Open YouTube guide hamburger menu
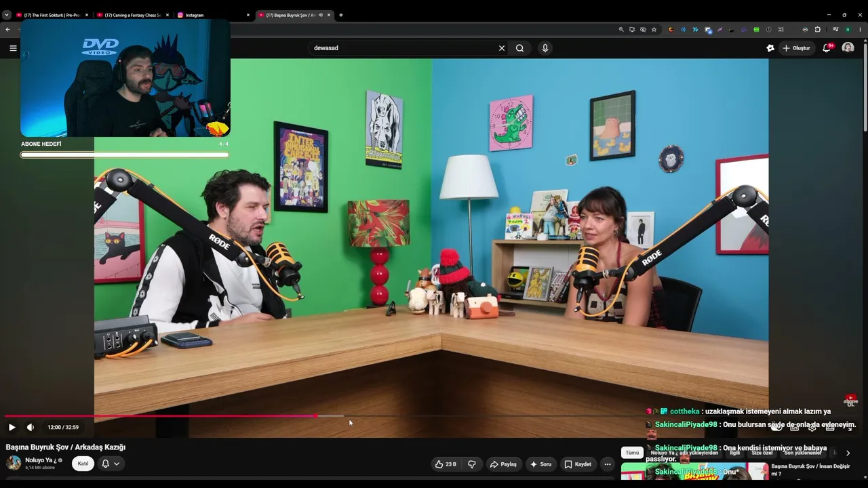This screenshot has width=868, height=488. click(x=13, y=48)
